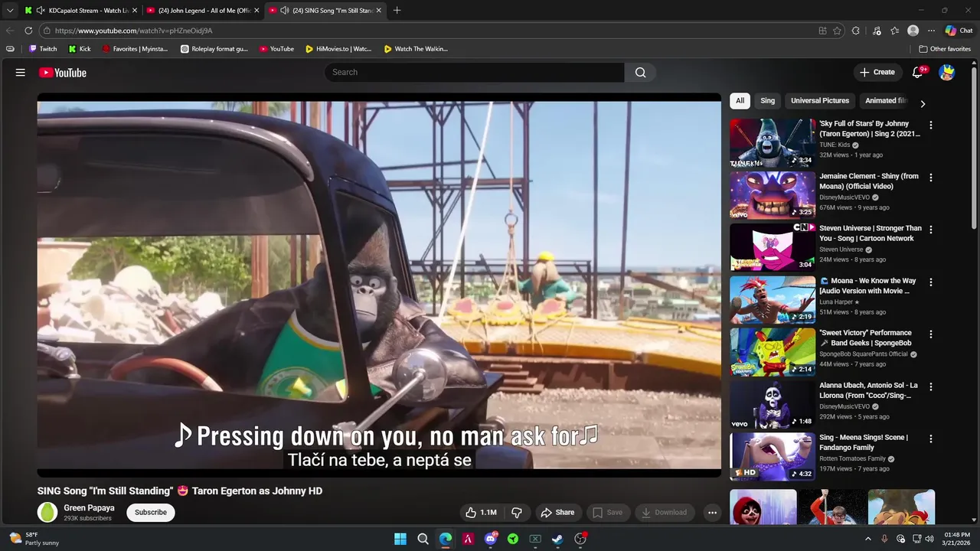Open Other favorites folder
The image size is (980, 551).
946,49
